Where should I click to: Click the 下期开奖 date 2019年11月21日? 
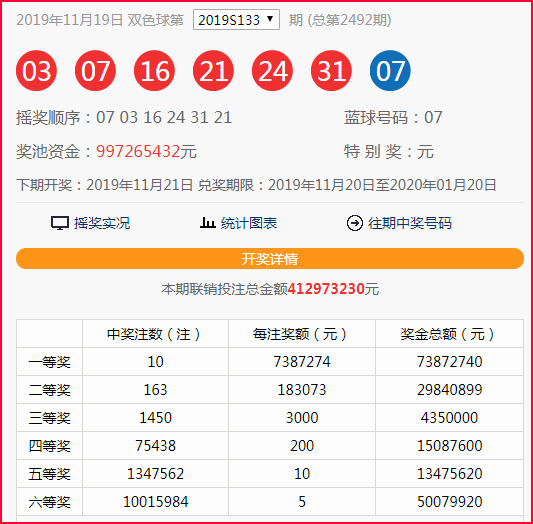coord(139,185)
